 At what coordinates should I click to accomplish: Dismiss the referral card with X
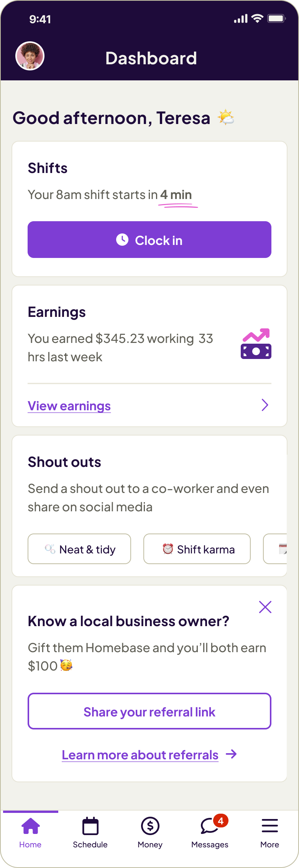pos(265,607)
